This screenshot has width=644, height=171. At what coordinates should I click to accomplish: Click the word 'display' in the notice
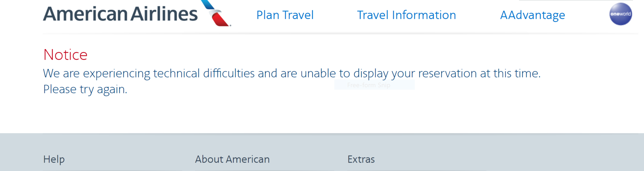tap(371, 74)
